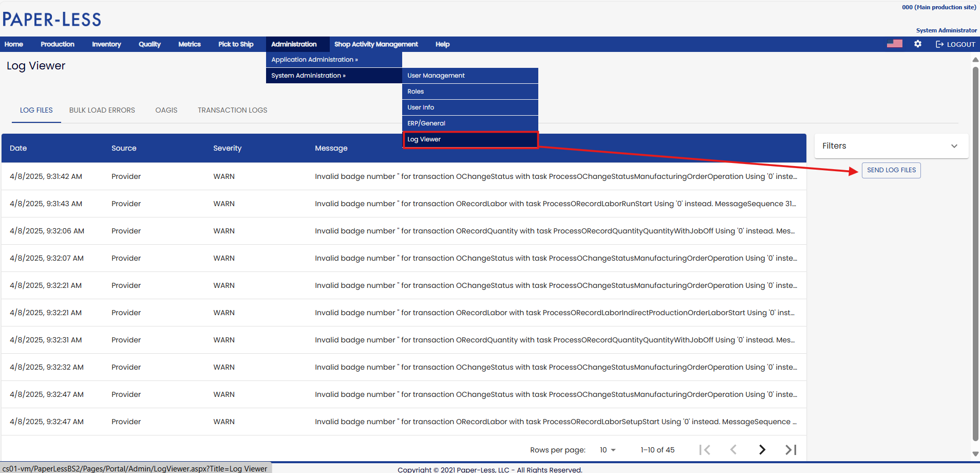Click the vertical page scrollbar thumb
The height and width of the screenshot is (473, 980).
(x=975, y=254)
